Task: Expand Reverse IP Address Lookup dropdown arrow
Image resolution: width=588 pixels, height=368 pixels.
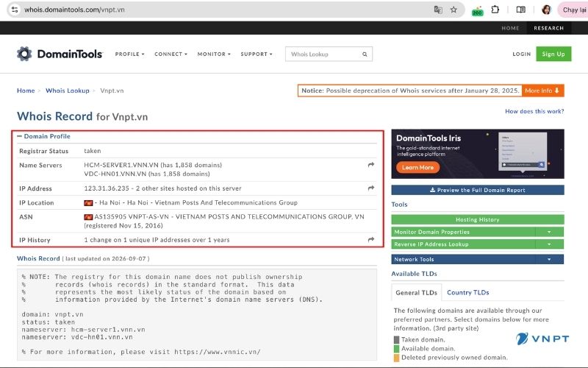Action: coord(549,244)
